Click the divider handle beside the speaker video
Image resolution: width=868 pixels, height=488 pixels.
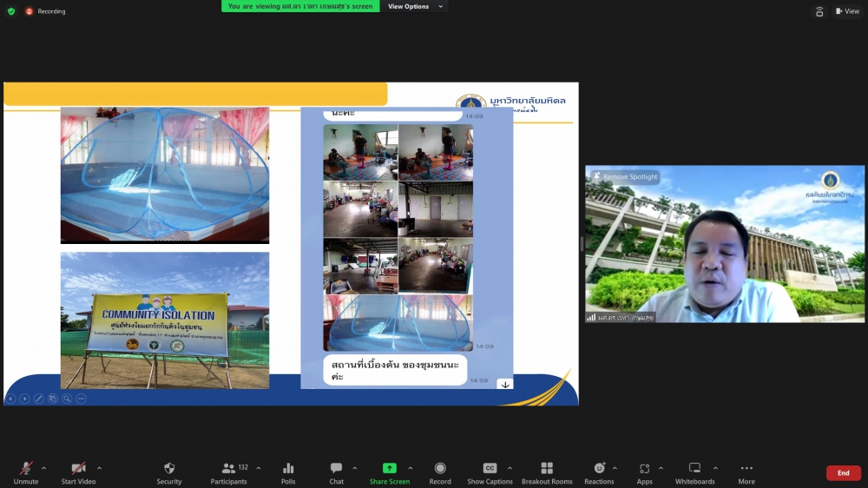point(582,244)
